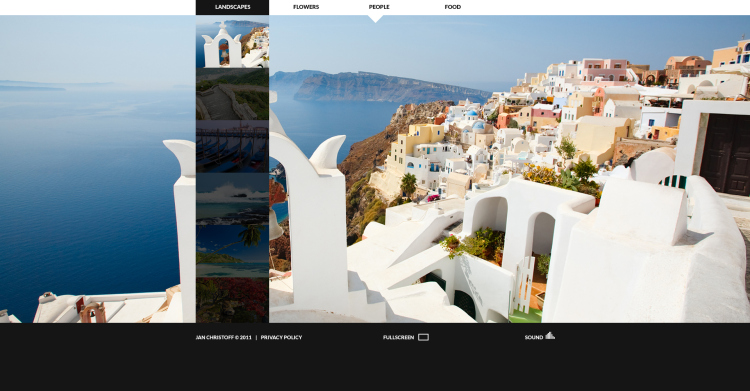Mute audio via the sound bars icon

point(550,336)
